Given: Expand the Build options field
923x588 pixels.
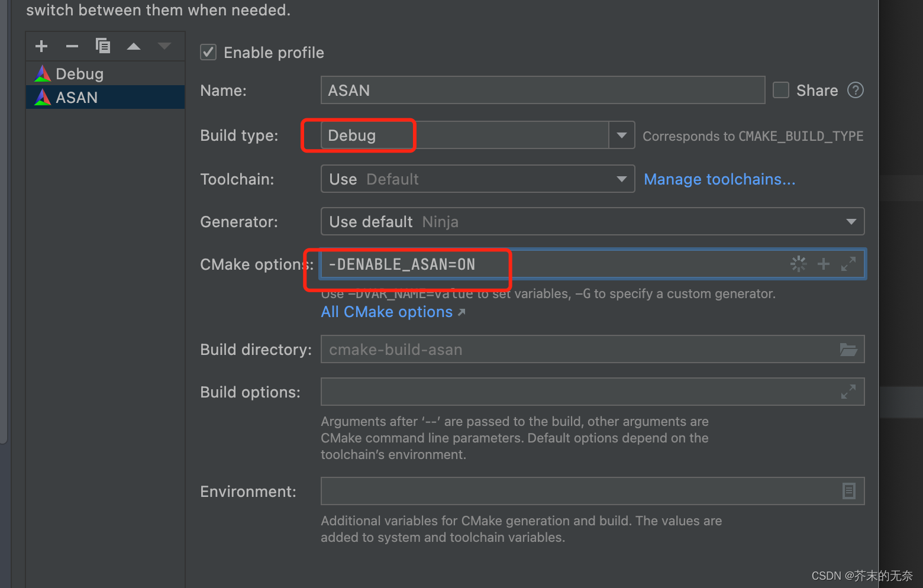Looking at the screenshot, I should (x=848, y=392).
